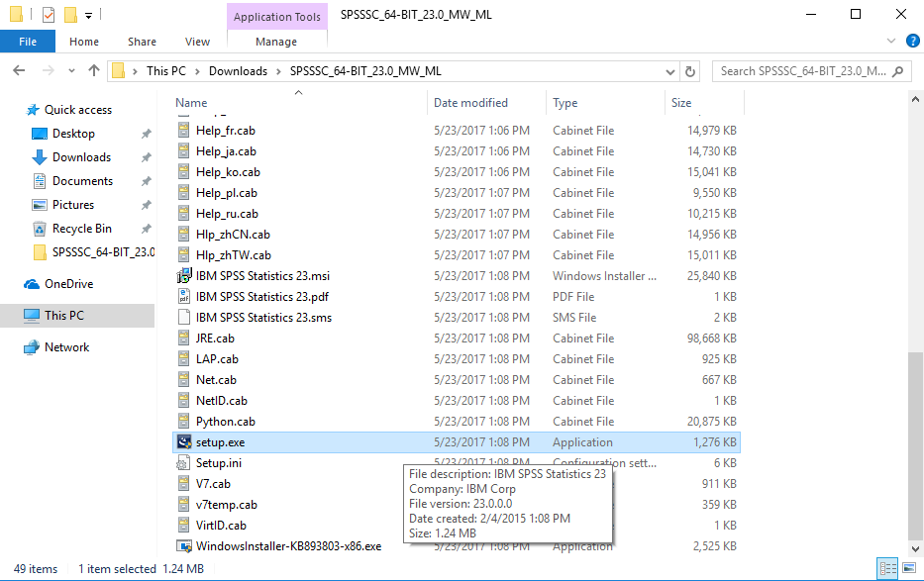Click the search magnifier icon
The width and height of the screenshot is (924, 581).
[x=897, y=71]
